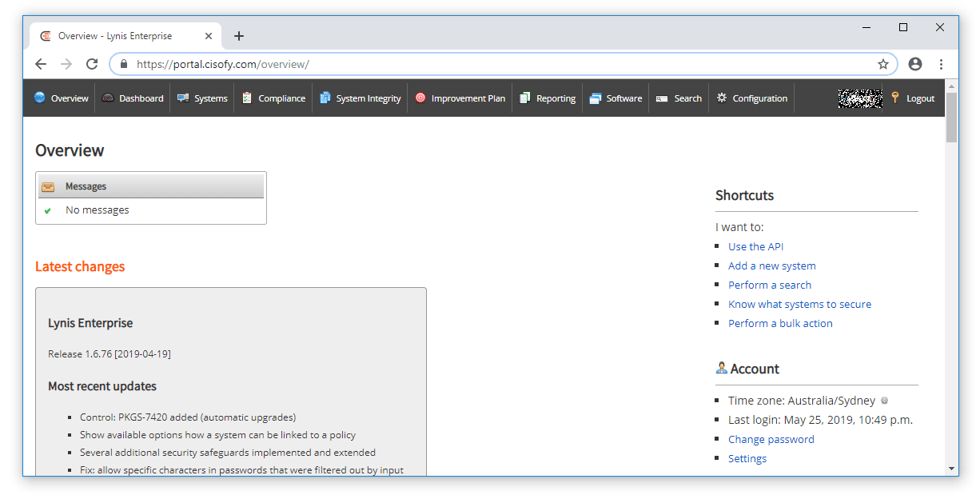This screenshot has height=503, width=980.
Task: Click the page scrollbar down arrow
Action: [951, 468]
